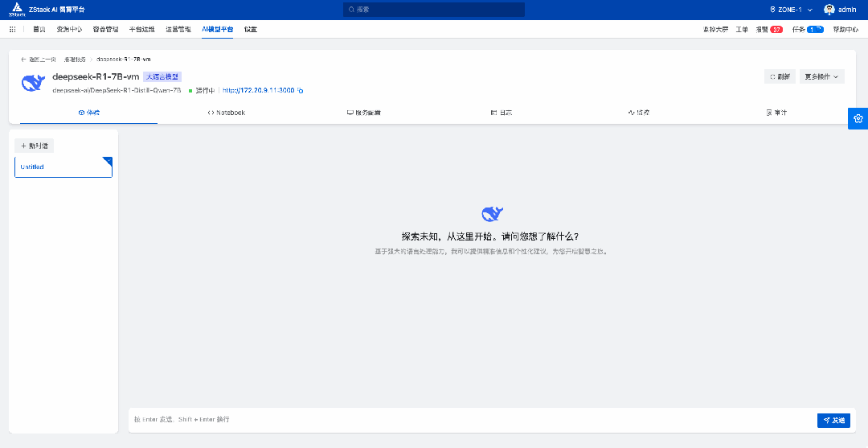This screenshot has height=448, width=868.
Task: Click the corner marker on Untitled conversation
Action: tap(108, 161)
